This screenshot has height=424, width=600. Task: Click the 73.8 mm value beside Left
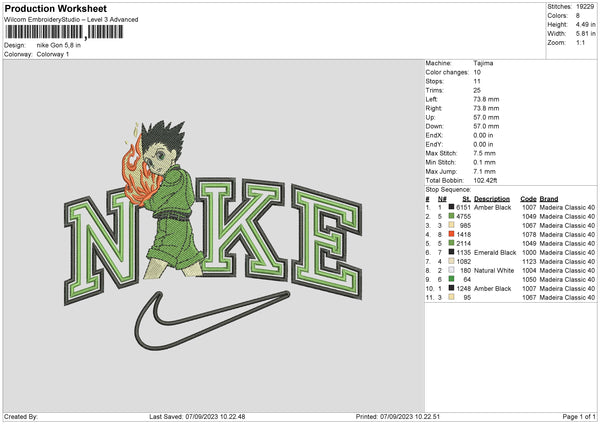pos(486,99)
